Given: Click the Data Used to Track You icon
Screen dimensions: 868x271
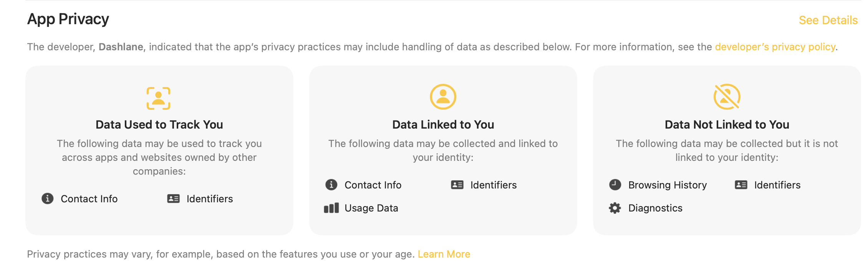Looking at the screenshot, I should point(159,98).
